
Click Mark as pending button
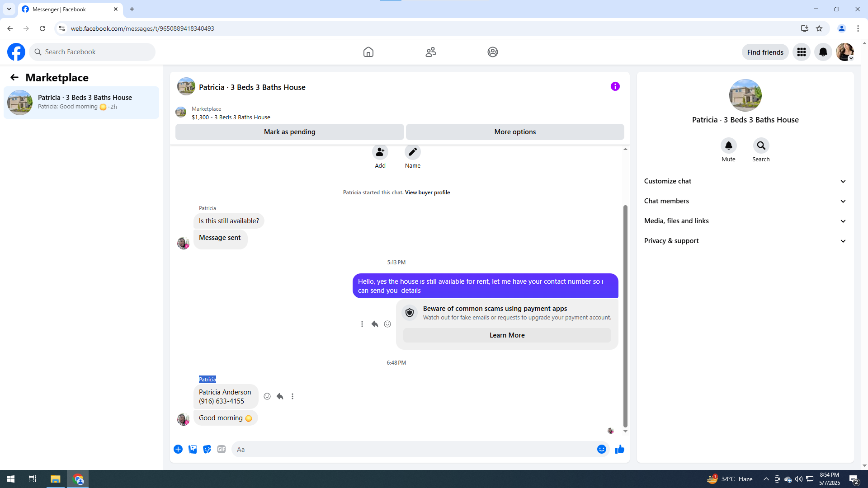pyautogui.click(x=289, y=132)
